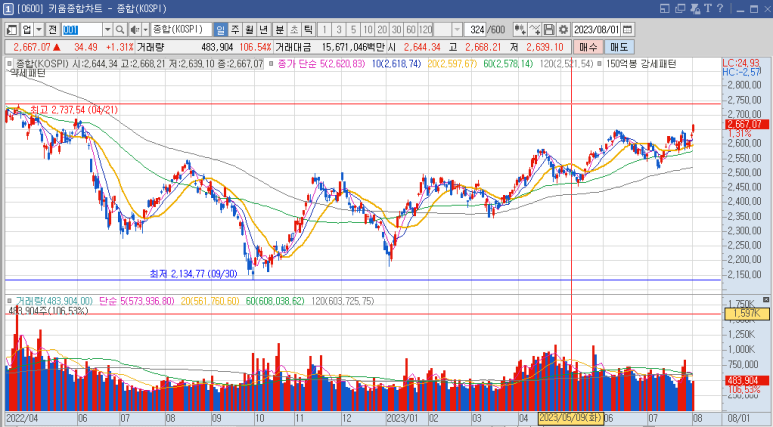
Task: Click the 5(2,620,83) moving average label
Action: point(342,64)
